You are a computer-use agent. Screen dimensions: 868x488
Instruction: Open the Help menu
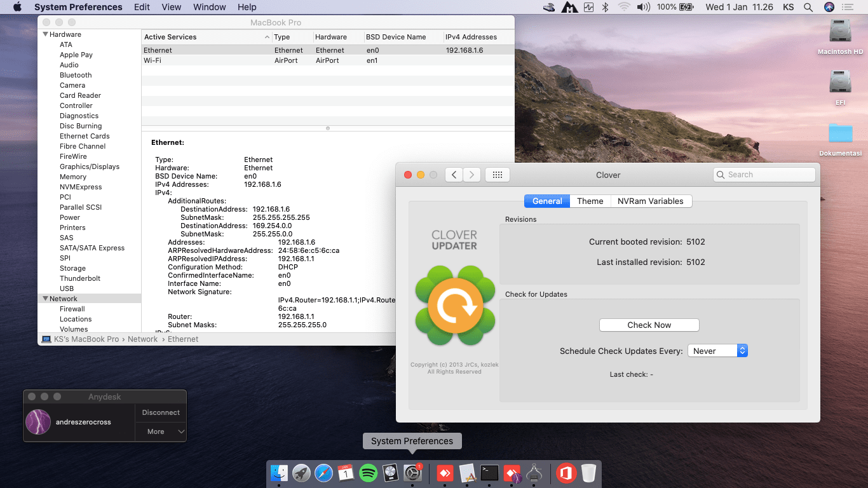coord(247,7)
